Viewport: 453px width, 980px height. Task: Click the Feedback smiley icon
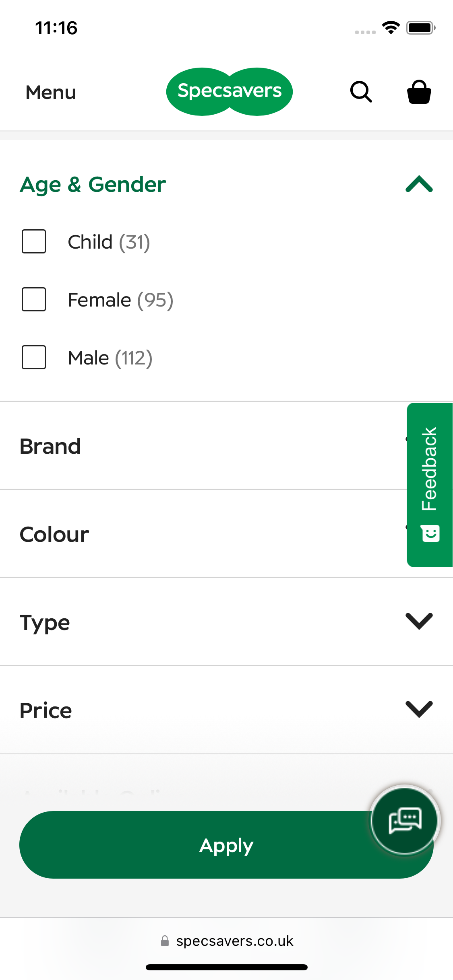pos(430,534)
